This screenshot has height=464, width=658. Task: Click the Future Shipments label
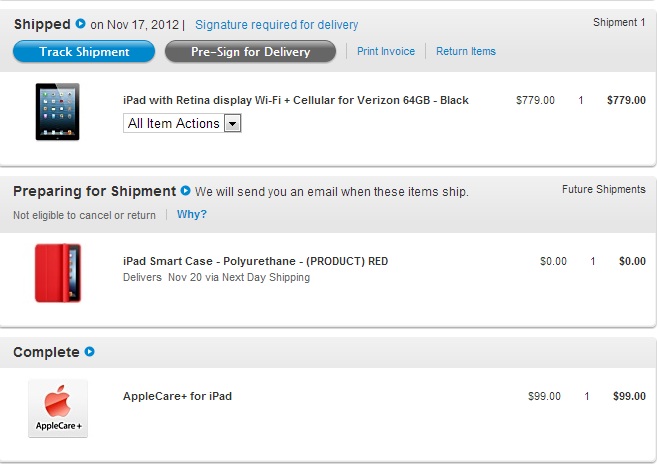[x=603, y=189]
